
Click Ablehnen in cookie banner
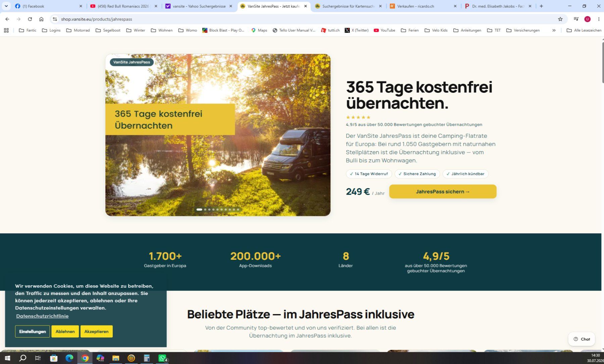pyautogui.click(x=65, y=331)
